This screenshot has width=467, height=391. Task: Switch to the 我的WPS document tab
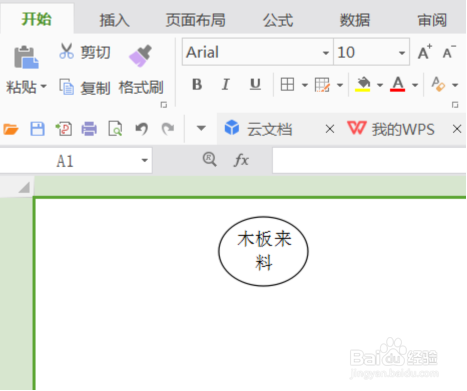coord(403,129)
